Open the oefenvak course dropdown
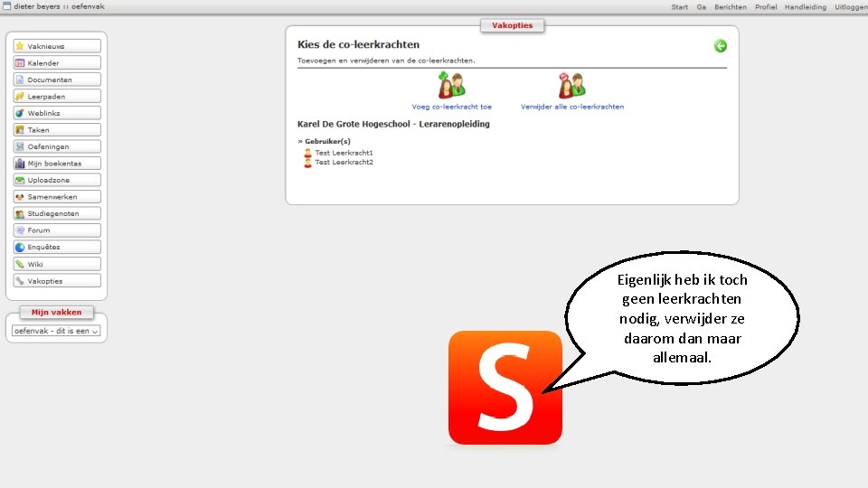The height and width of the screenshot is (488, 868). 56,331
